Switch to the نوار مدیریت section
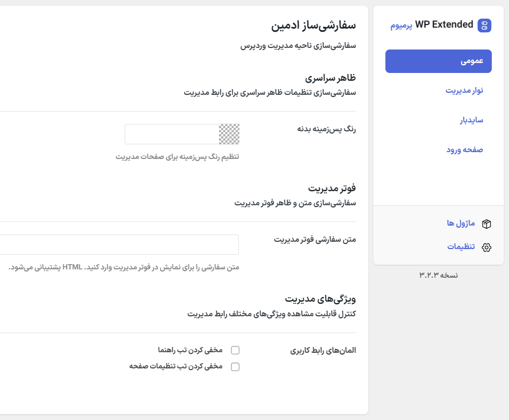 [465, 90]
